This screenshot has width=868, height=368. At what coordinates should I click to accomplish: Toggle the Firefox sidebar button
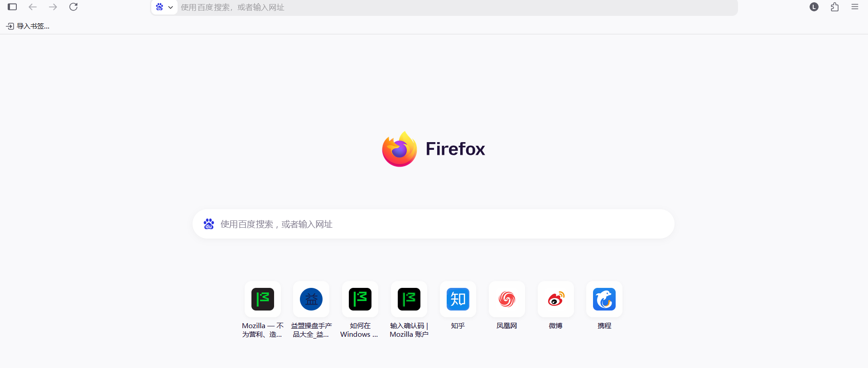[x=12, y=7]
